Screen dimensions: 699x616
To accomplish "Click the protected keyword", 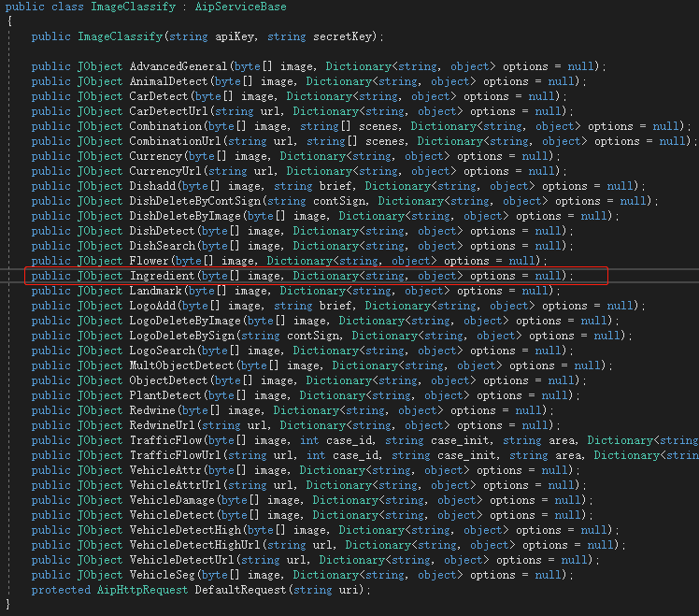I will 61,590.
